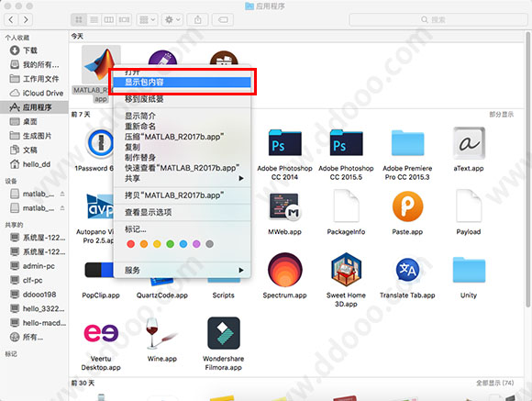
Task: Open 生成图片 in sidebar
Action: 34,136
